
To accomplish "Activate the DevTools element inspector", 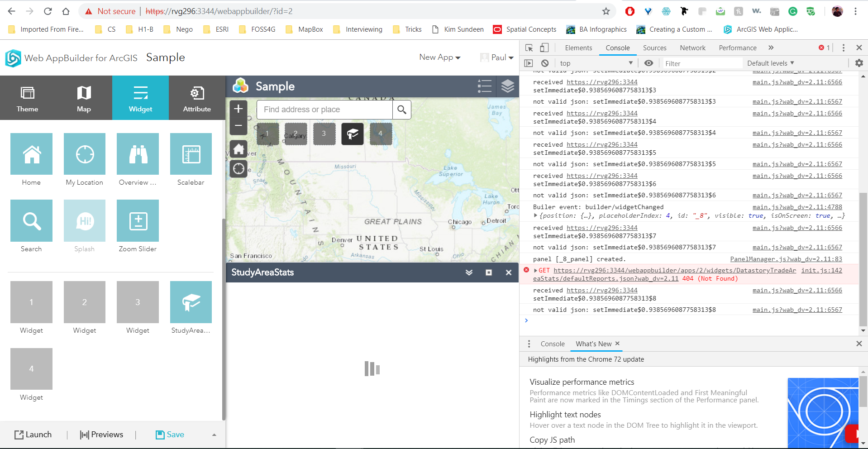I will (x=529, y=48).
